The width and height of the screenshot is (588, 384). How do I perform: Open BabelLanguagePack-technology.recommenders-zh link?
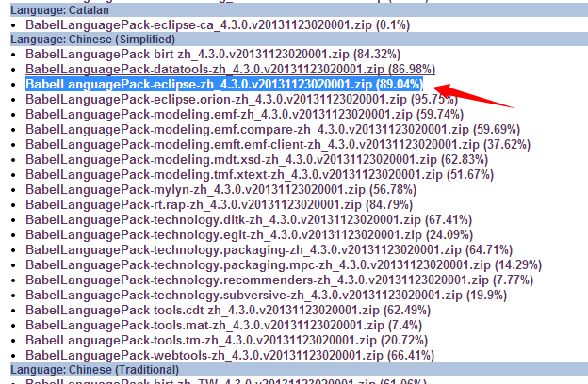pyautogui.click(x=279, y=280)
